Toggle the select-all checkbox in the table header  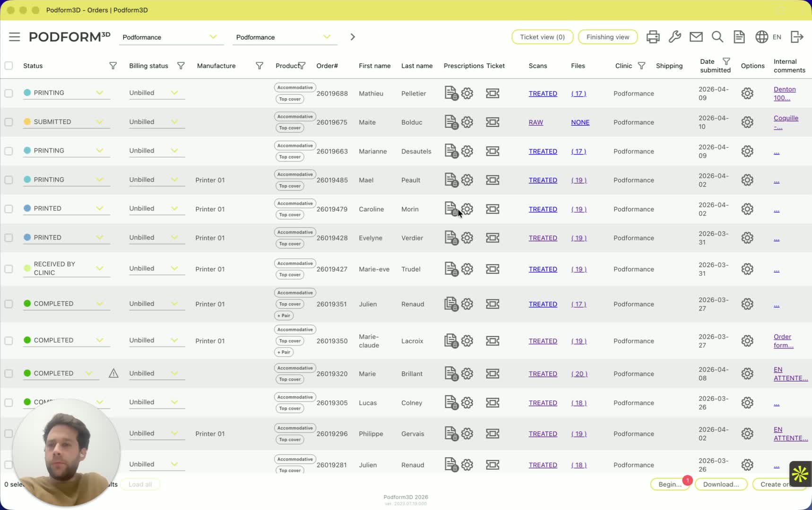tap(9, 66)
